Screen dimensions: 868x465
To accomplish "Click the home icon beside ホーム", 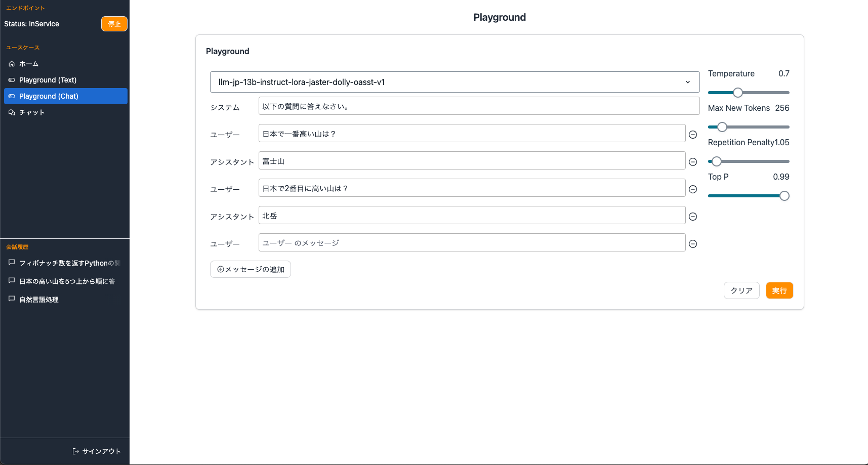I will [12, 64].
